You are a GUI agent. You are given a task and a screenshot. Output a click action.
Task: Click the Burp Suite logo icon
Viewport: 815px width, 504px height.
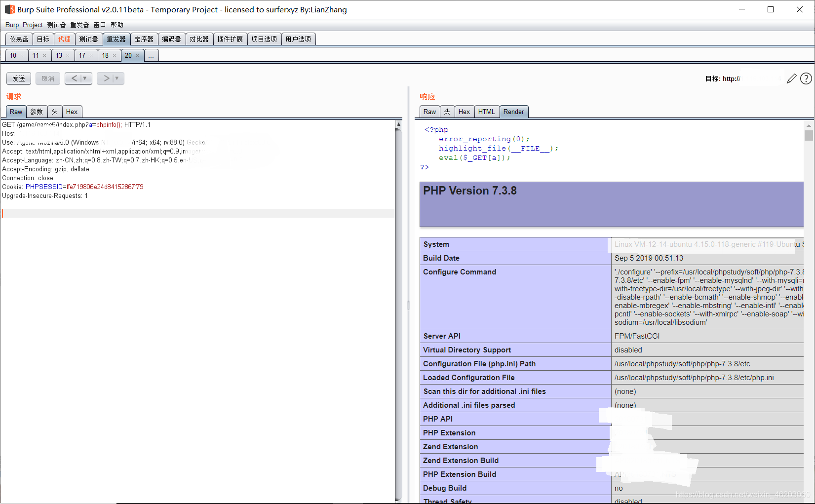pyautogui.click(x=9, y=9)
